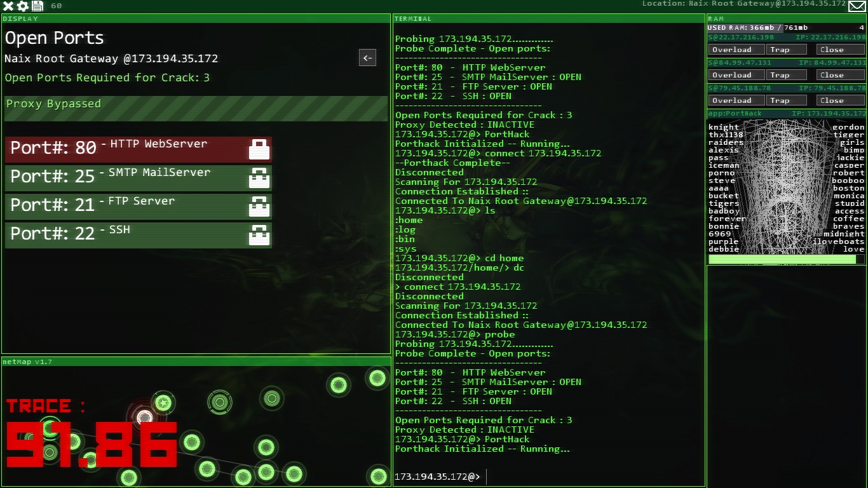Screen dimensions: 868x488
Task: Select the Port 80 HTTP WebServer row
Action: [x=139, y=149]
